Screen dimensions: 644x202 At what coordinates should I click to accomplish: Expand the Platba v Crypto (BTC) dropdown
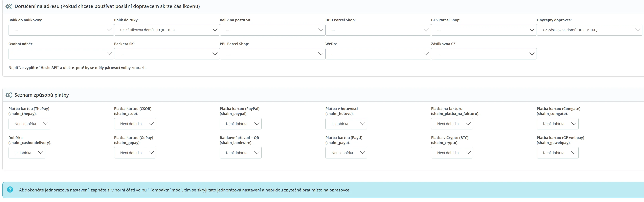click(452, 153)
